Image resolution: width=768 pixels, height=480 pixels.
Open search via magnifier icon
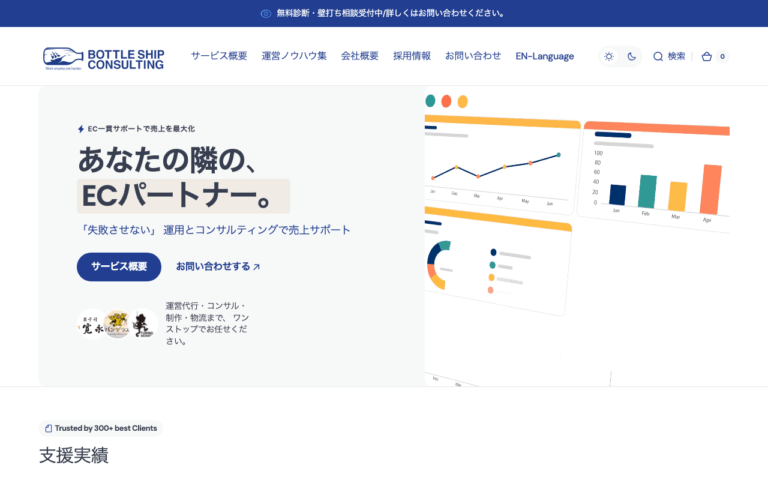click(658, 56)
